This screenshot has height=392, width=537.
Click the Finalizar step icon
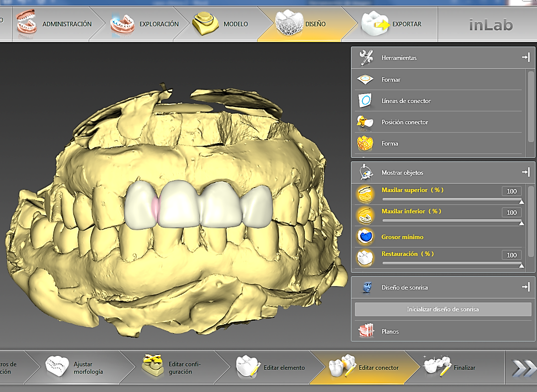click(437, 366)
